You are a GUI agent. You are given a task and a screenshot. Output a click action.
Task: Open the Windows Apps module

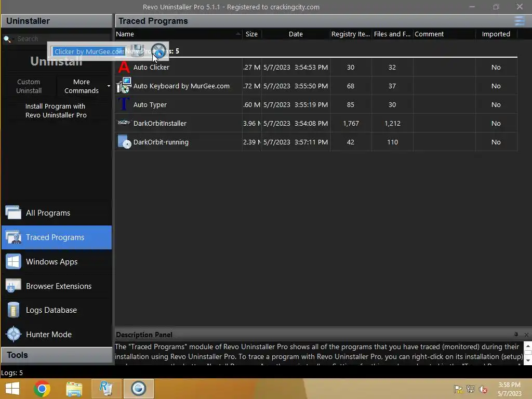tap(56, 262)
